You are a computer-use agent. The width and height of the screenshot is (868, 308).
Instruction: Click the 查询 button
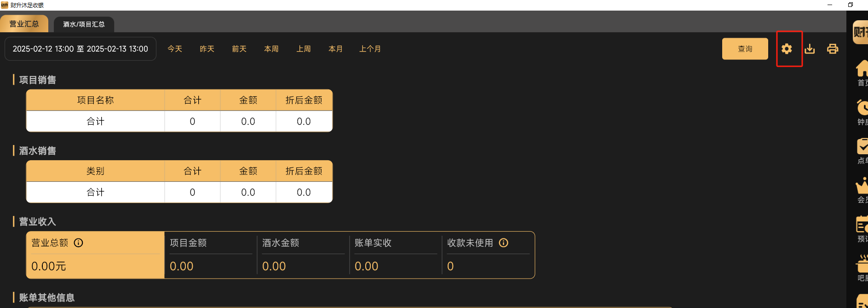tap(745, 49)
